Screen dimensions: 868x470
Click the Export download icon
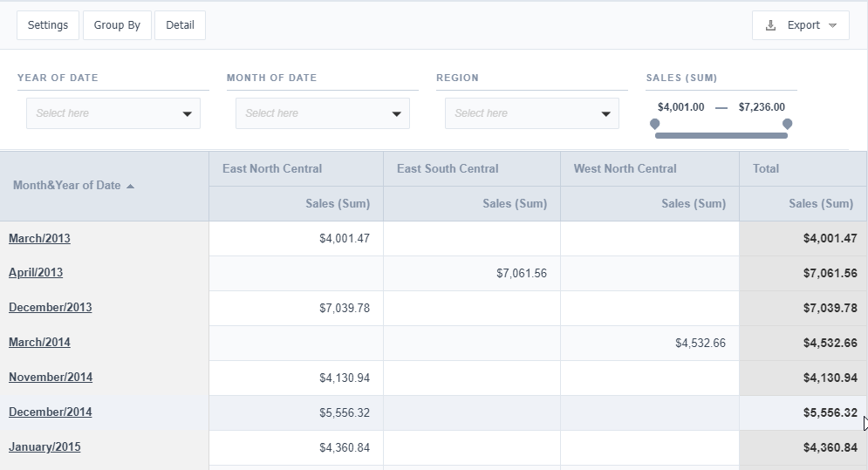770,25
